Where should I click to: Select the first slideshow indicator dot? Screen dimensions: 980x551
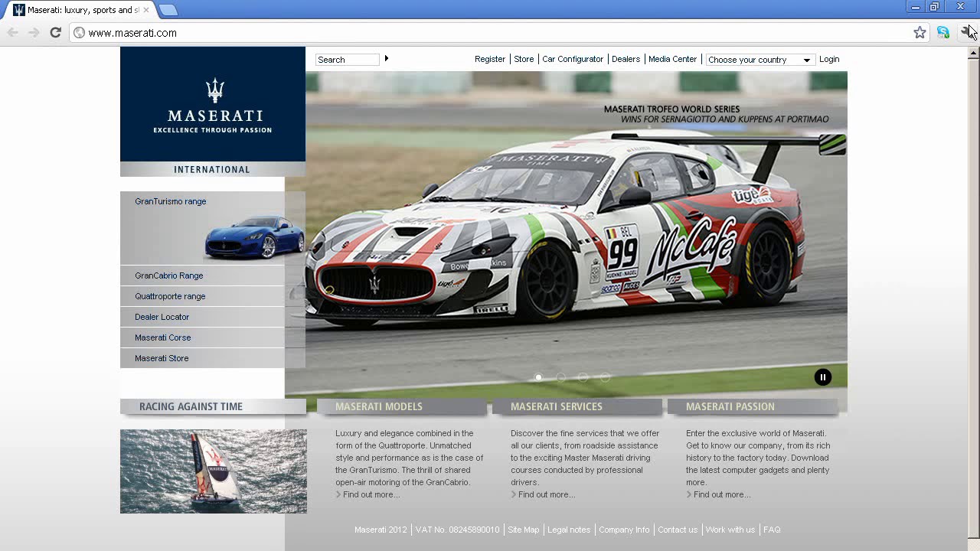pos(539,377)
